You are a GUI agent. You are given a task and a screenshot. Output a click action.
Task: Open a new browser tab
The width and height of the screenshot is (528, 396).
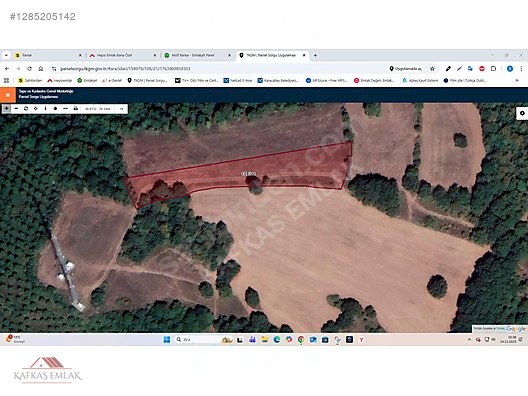point(315,55)
